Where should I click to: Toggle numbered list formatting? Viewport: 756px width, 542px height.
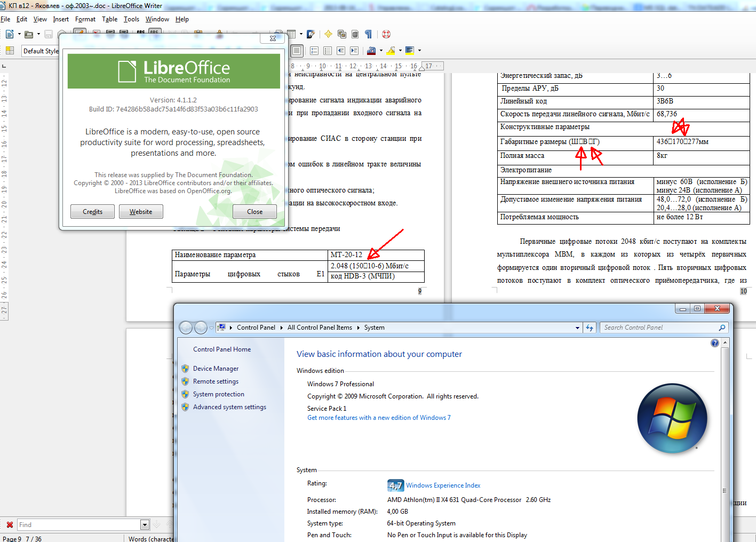point(314,51)
